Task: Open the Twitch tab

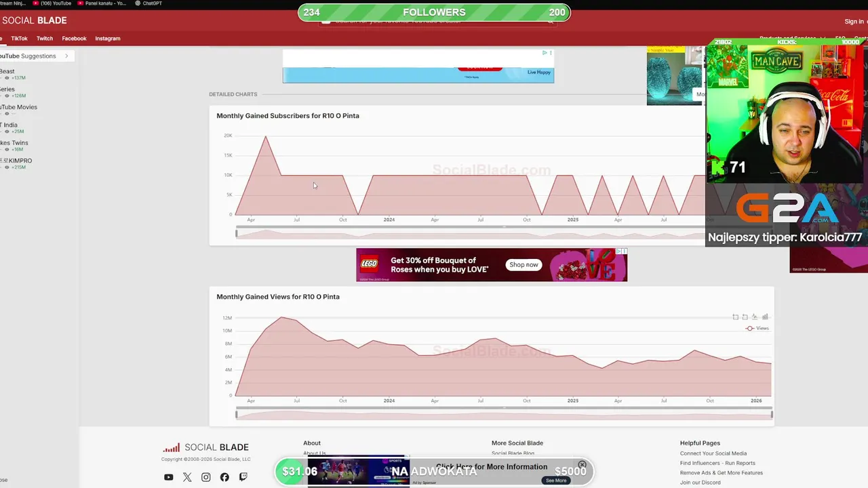Action: (x=45, y=39)
